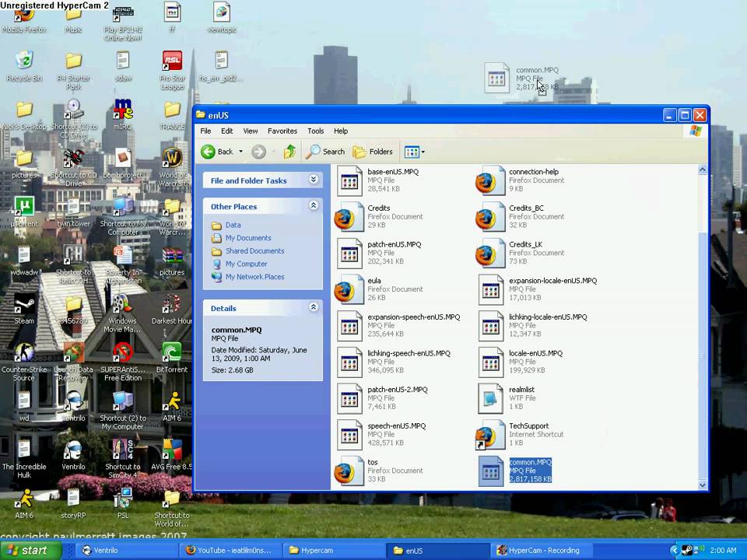Image resolution: width=747 pixels, height=560 pixels.
Task: Open the View menu
Action: (250, 131)
